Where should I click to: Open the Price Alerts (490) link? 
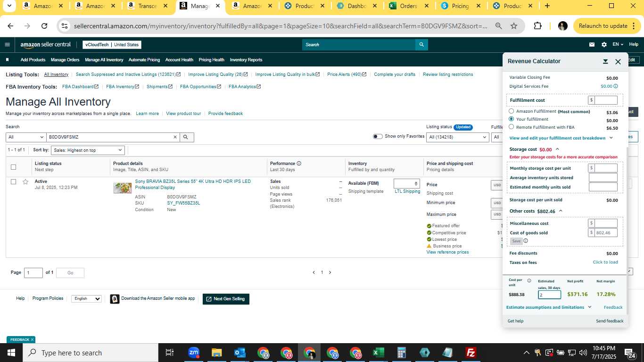point(347,74)
